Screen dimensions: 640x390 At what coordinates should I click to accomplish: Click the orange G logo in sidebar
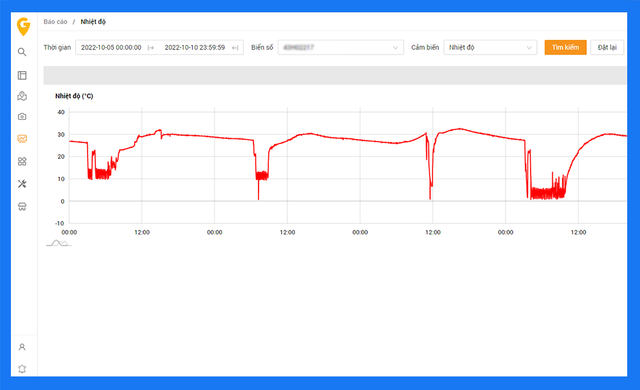coord(23,27)
